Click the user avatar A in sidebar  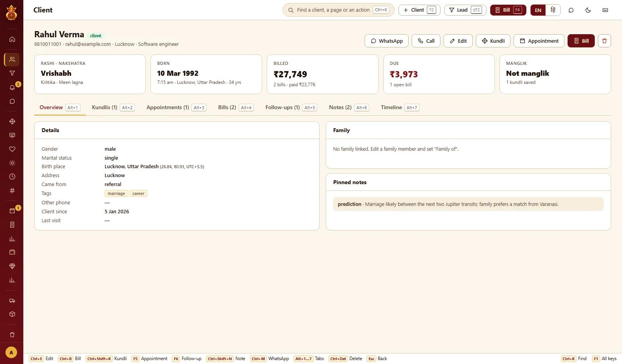(11, 353)
